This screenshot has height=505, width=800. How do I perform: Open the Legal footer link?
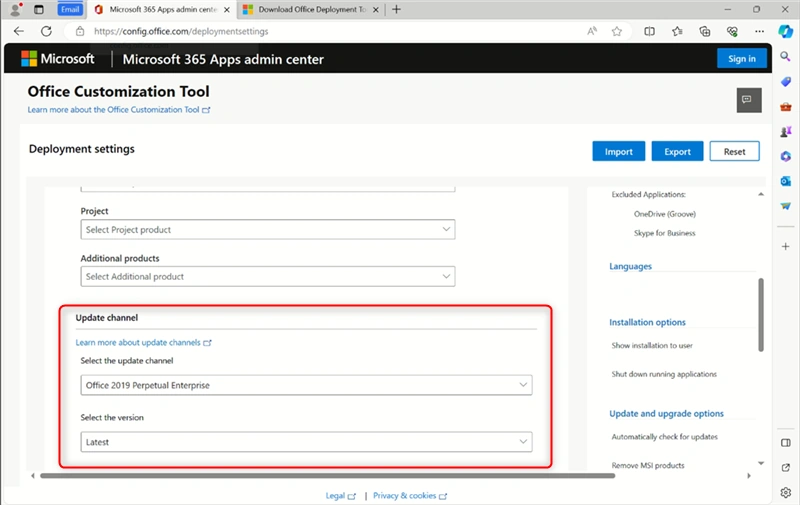tap(340, 496)
